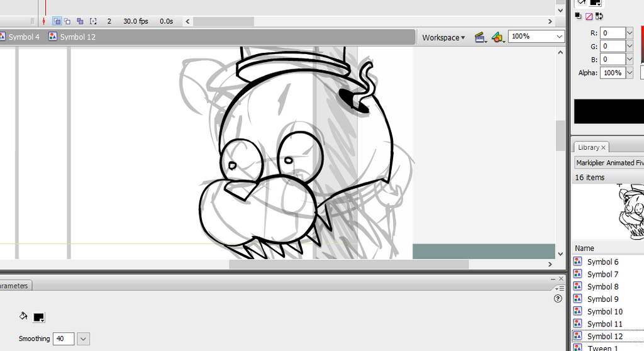
Task: Close the Properties panel
Action: pyautogui.click(x=561, y=279)
